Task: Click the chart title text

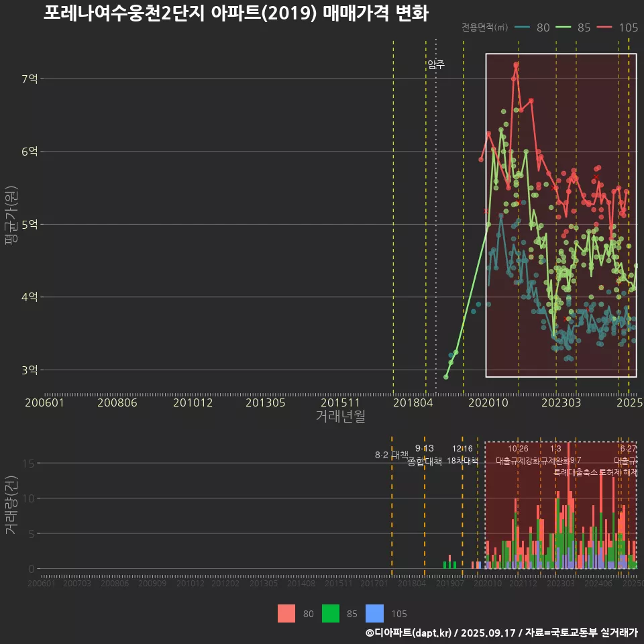Action: pos(236,13)
